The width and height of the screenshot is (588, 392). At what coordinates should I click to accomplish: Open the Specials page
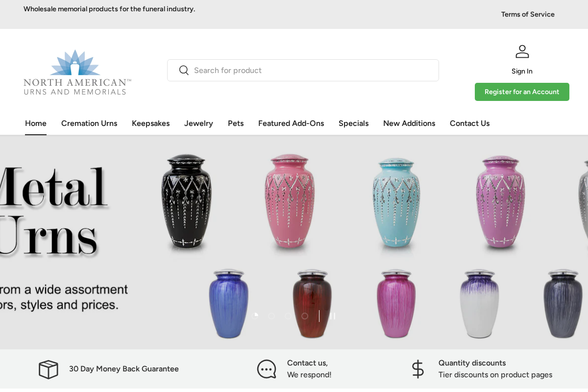tap(353, 123)
